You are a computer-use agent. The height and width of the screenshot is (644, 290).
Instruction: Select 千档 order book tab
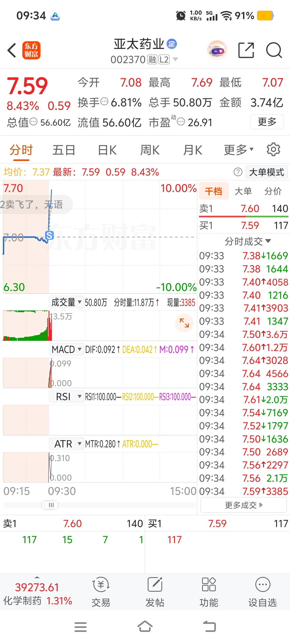coord(214,191)
